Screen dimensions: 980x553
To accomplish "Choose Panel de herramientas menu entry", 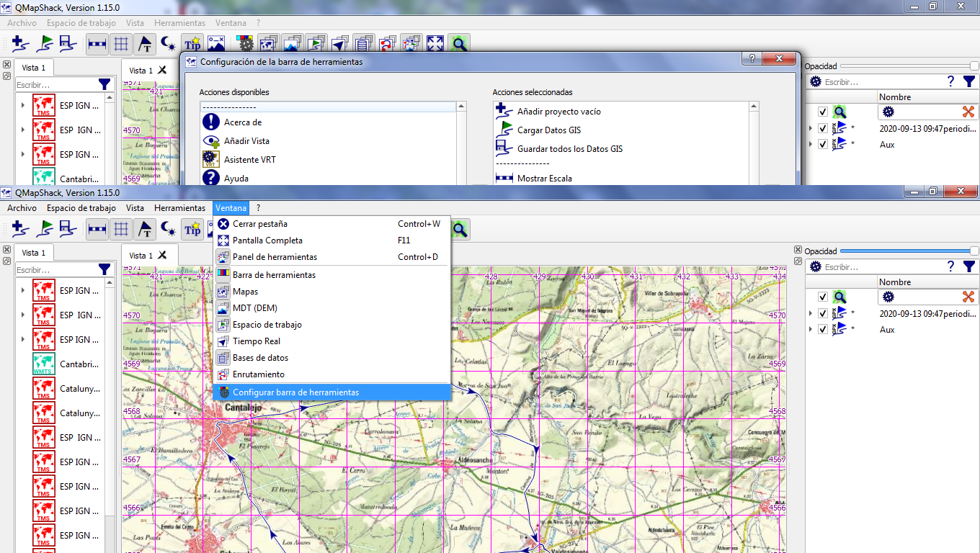I will coord(331,257).
